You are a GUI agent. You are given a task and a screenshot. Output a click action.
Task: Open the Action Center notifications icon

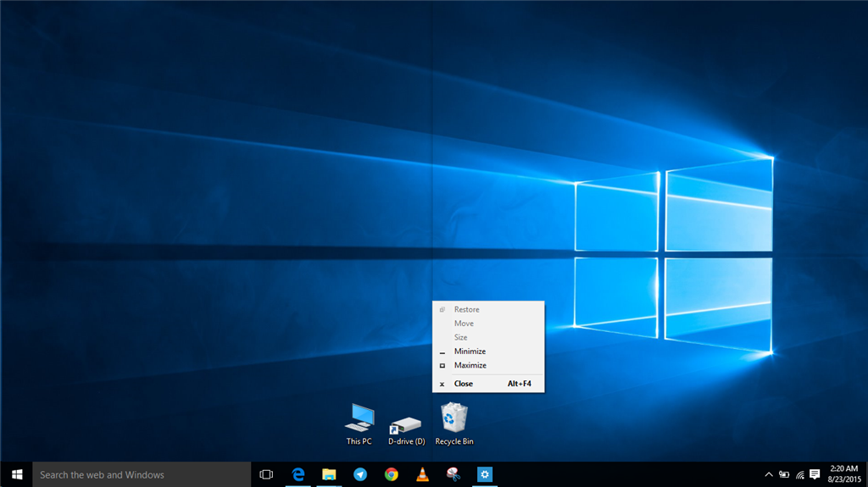(x=815, y=474)
